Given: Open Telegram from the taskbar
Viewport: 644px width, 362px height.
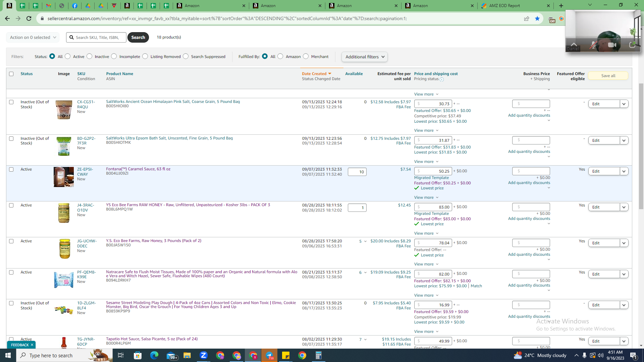Looking at the screenshot, I should (269, 355).
